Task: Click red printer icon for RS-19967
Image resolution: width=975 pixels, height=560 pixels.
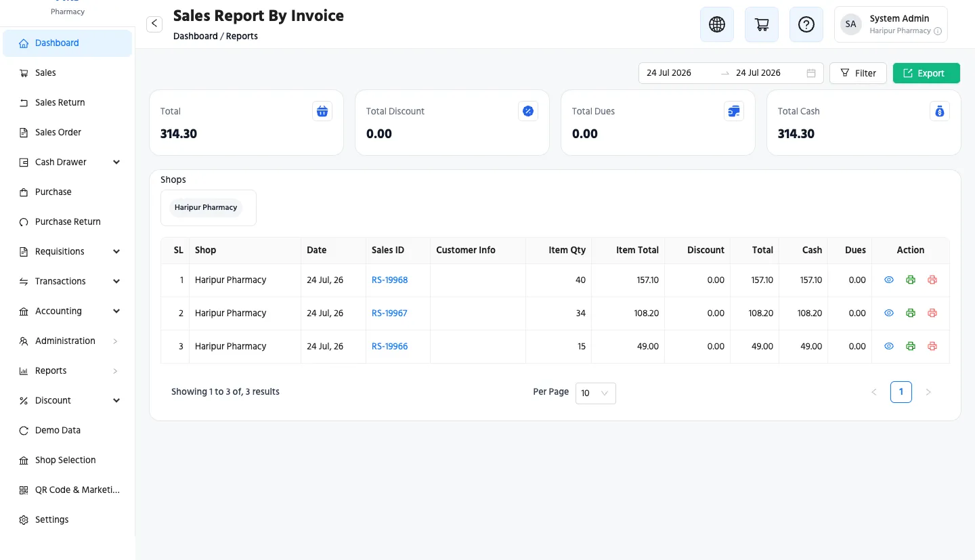Action: point(932,313)
